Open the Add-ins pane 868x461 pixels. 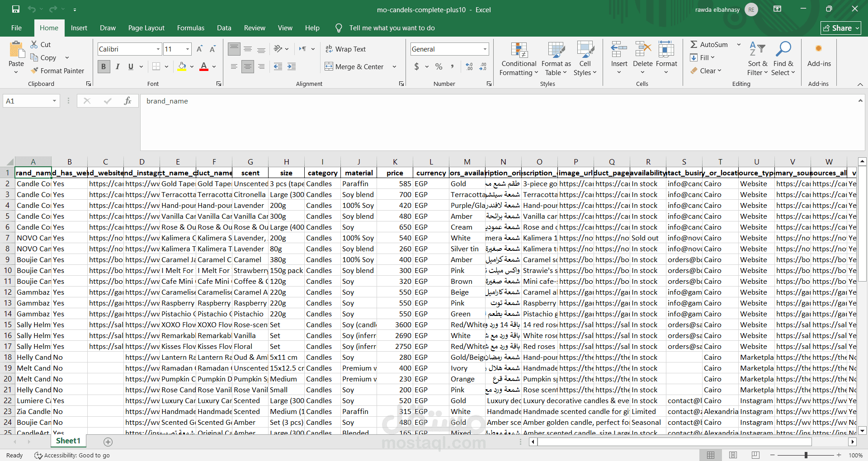click(x=819, y=55)
